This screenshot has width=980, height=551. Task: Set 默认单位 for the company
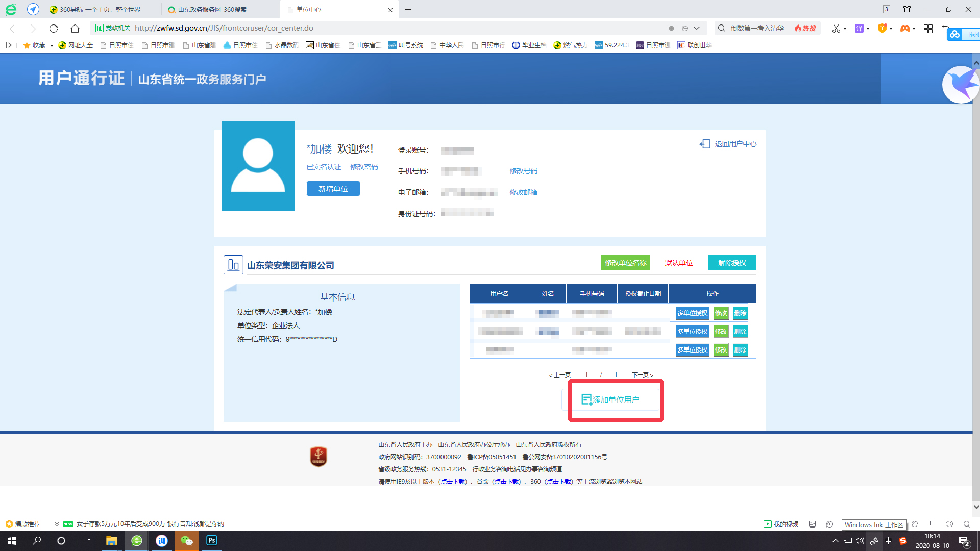click(679, 262)
